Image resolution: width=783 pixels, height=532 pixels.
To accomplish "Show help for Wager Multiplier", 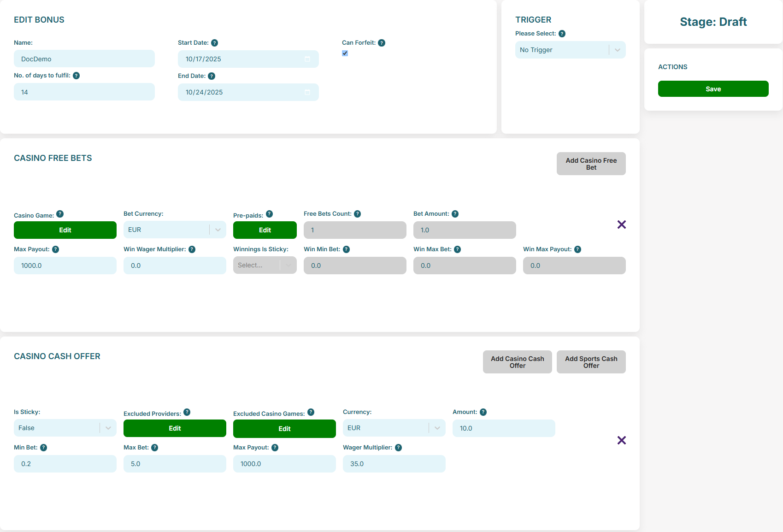I will click(398, 448).
